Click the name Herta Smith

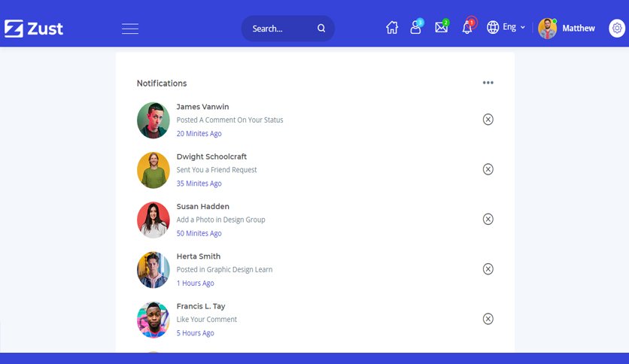(199, 256)
